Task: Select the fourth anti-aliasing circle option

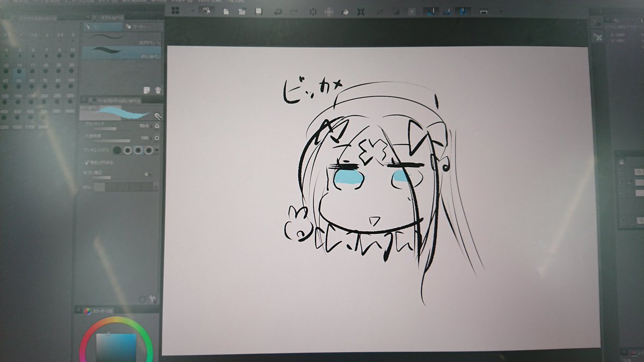Action: click(149, 151)
